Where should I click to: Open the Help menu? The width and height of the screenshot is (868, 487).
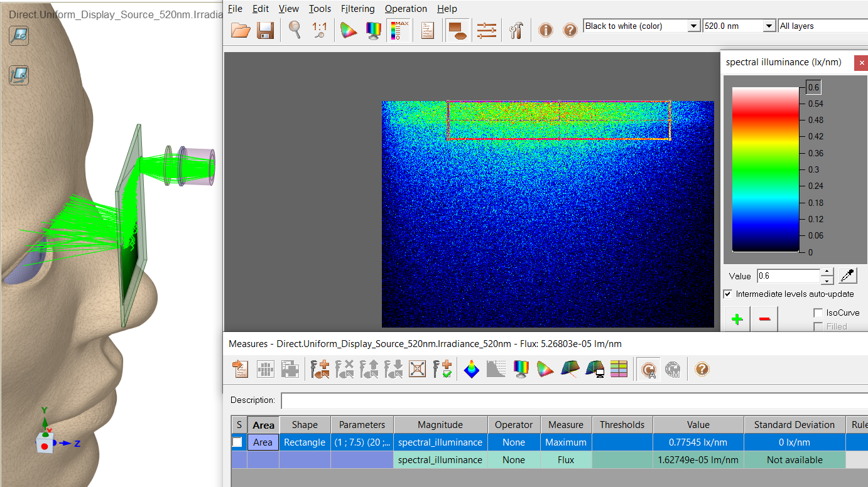[447, 9]
